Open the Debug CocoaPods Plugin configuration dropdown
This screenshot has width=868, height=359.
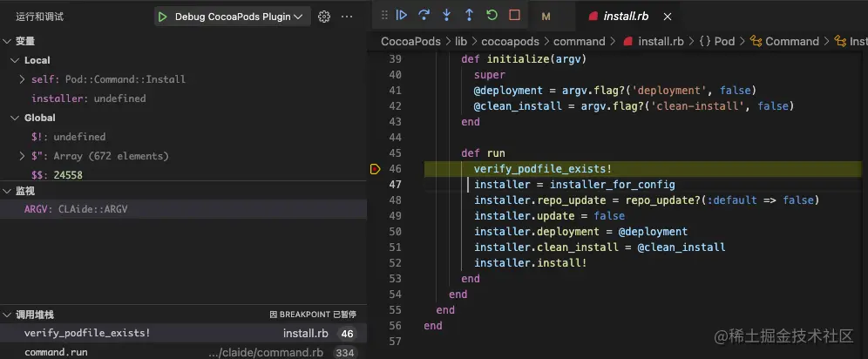pyautogui.click(x=239, y=17)
